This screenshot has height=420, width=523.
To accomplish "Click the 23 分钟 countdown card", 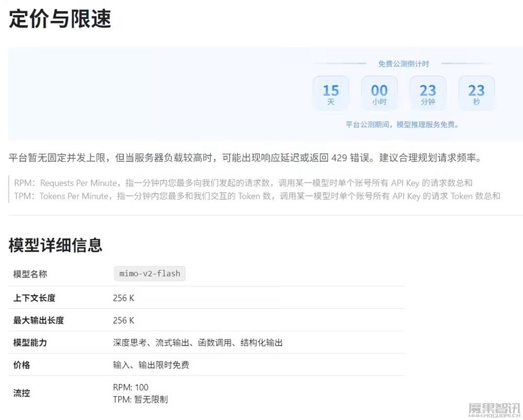I will pyautogui.click(x=428, y=93).
